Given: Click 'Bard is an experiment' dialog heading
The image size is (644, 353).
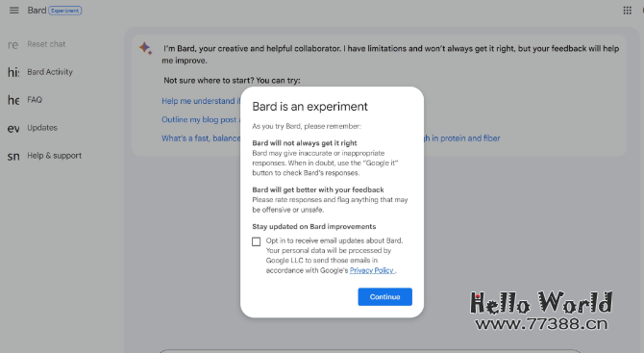Looking at the screenshot, I should click(310, 107).
